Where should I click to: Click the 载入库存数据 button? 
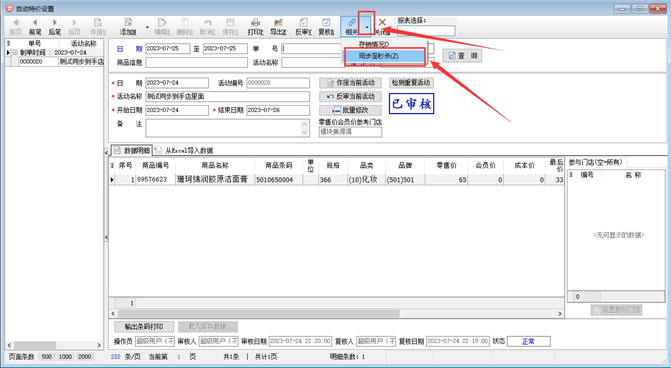tap(208, 326)
